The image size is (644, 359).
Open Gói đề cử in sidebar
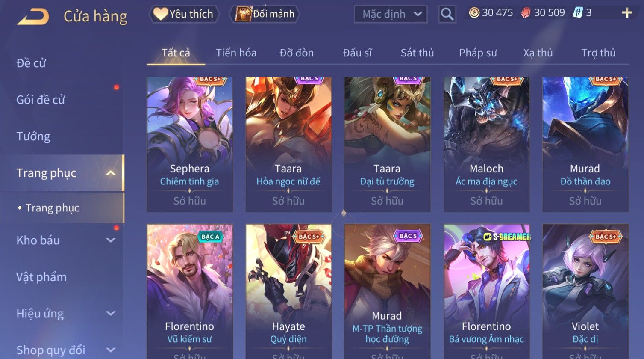point(41,100)
